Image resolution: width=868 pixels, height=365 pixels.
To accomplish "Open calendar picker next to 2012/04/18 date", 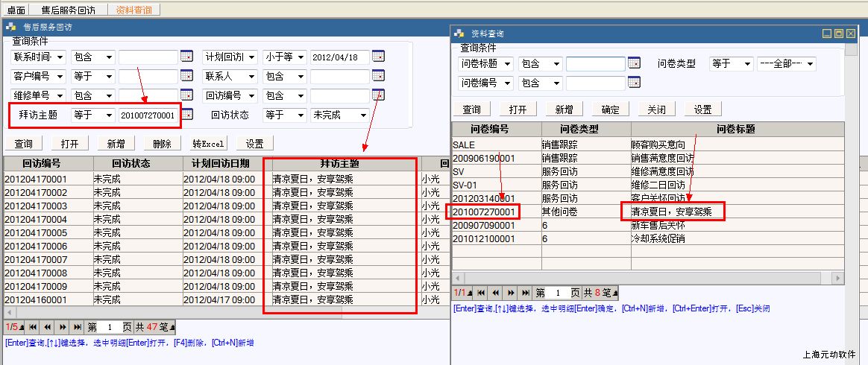I will pos(378,57).
